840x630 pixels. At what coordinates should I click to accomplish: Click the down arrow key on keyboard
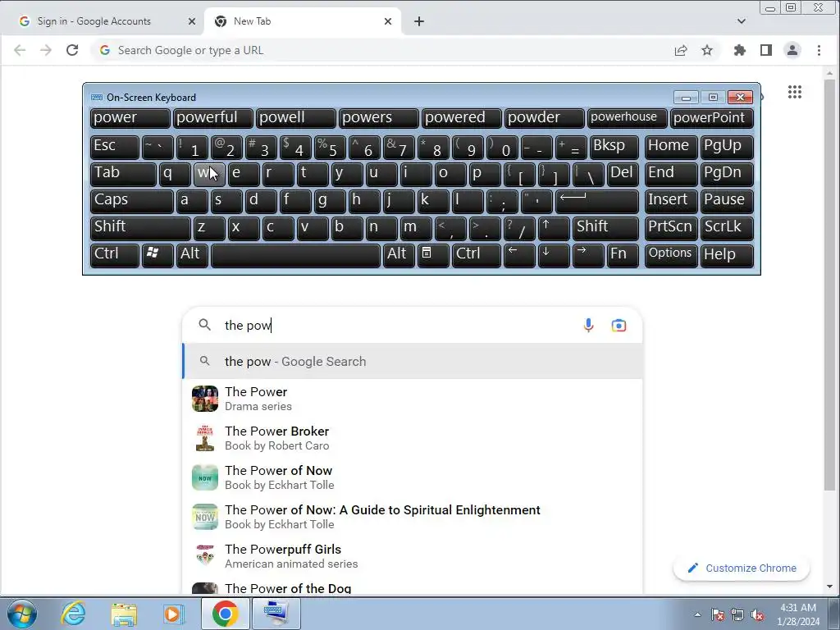tap(554, 255)
